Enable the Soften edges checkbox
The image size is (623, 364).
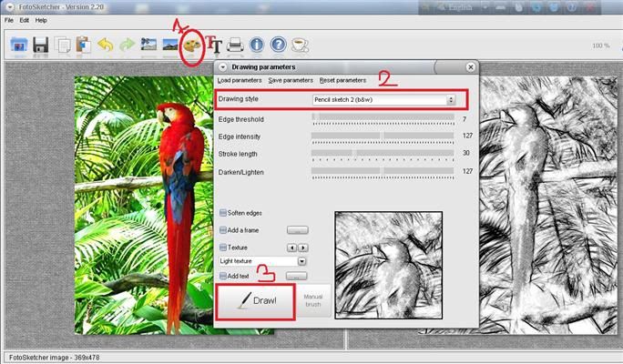tap(223, 213)
